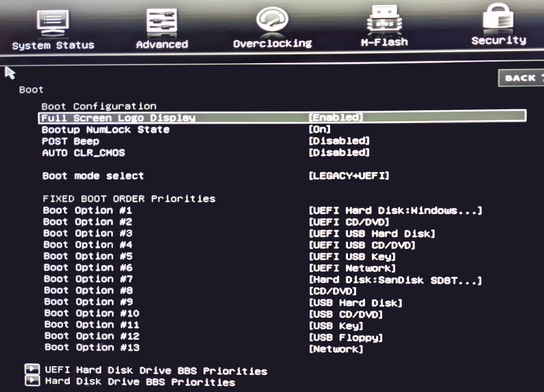Open UEFI USB Hard Disk option value
Screen dimensions: 544x392
pos(372,234)
